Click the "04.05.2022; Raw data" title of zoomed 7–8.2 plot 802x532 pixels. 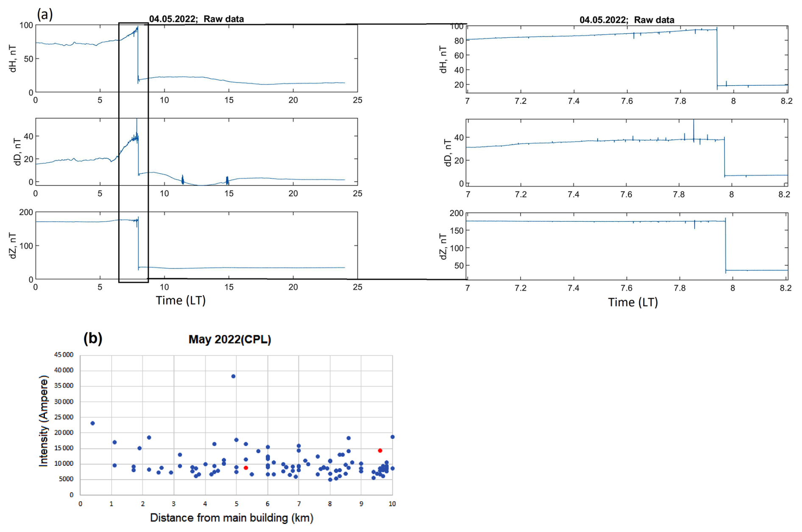[x=627, y=20]
